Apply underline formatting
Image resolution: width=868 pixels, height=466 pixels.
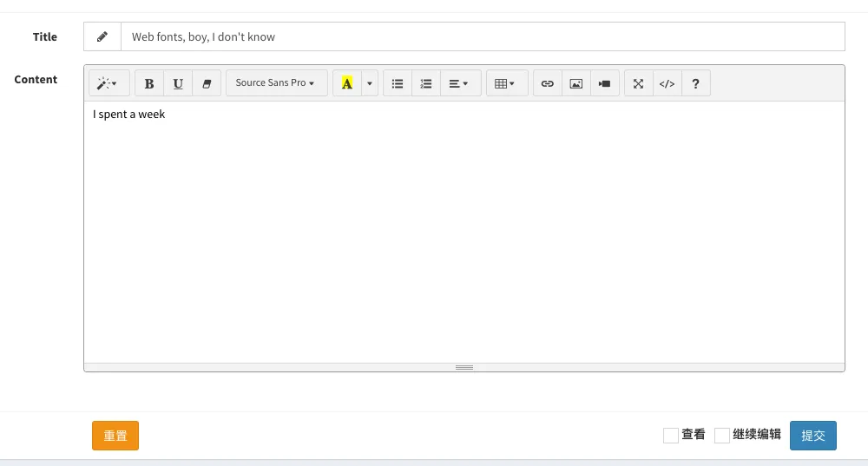pyautogui.click(x=178, y=83)
